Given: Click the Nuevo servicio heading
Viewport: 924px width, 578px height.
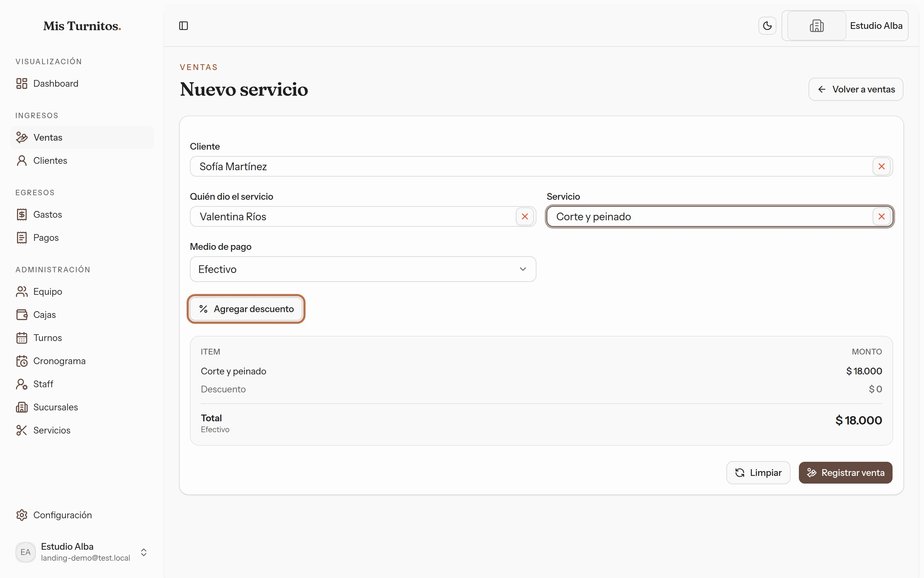Looking at the screenshot, I should point(244,89).
